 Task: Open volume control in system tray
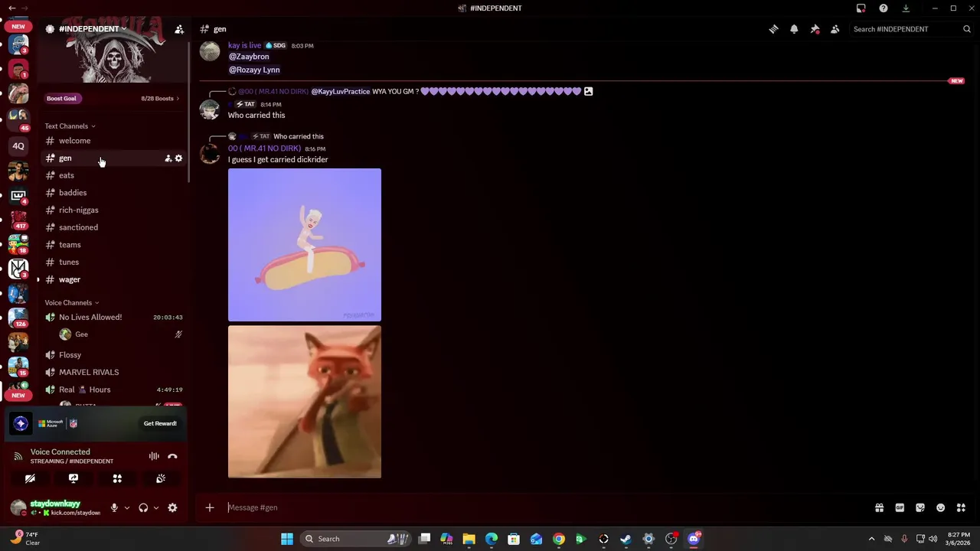pos(933,539)
